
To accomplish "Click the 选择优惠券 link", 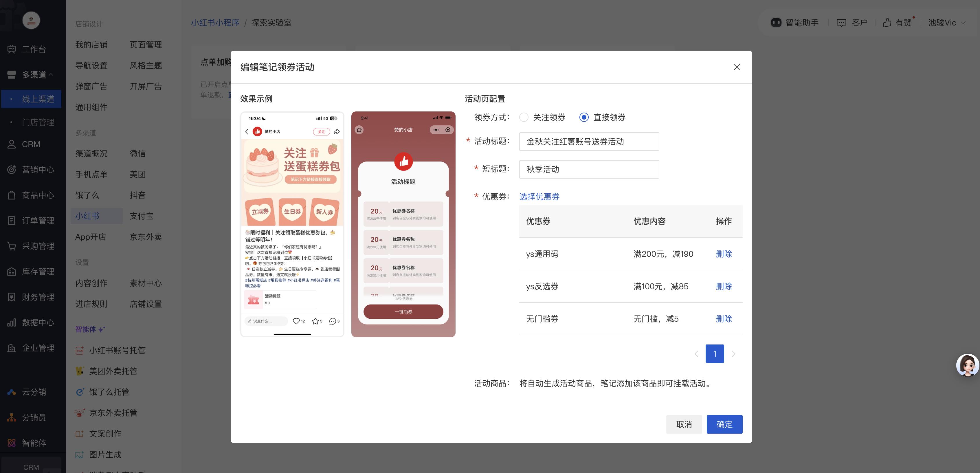I will (x=539, y=197).
